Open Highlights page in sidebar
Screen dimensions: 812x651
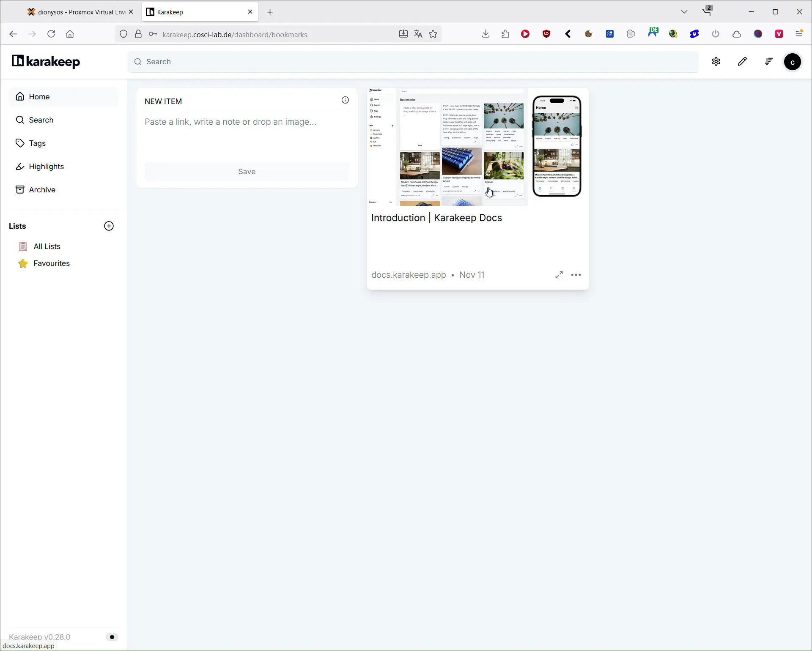click(46, 167)
